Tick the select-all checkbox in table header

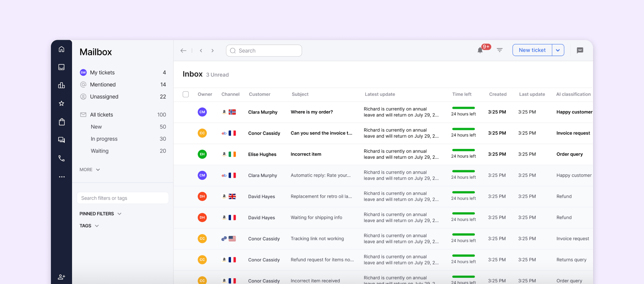(x=186, y=94)
